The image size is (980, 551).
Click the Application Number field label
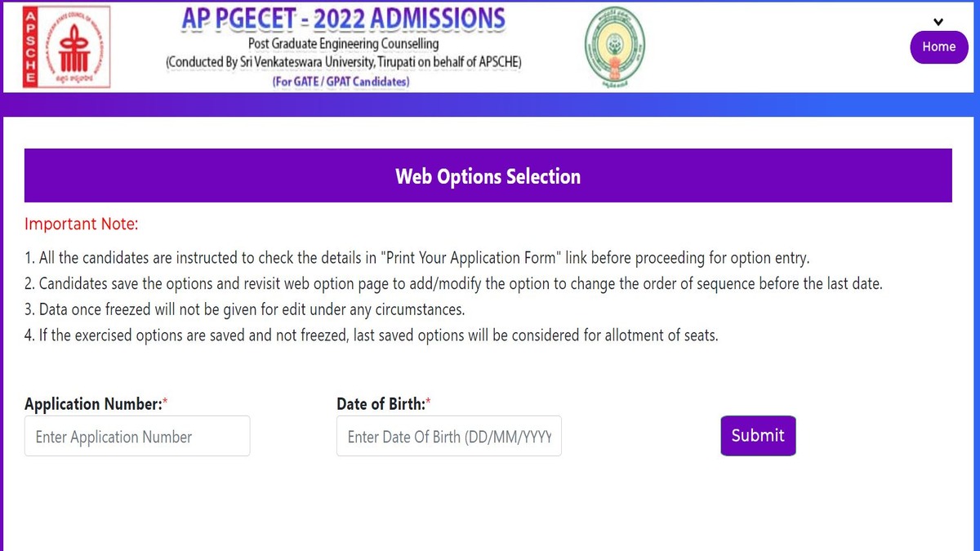click(93, 404)
